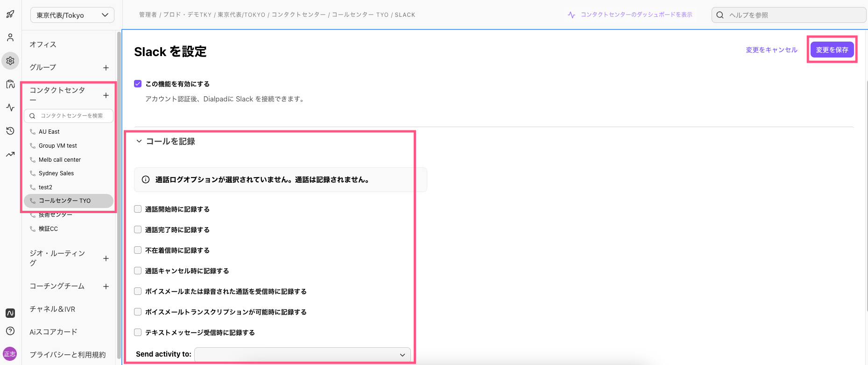Open the activity pulse icon in left rail
This screenshot has height=365, width=868.
pos(10,107)
